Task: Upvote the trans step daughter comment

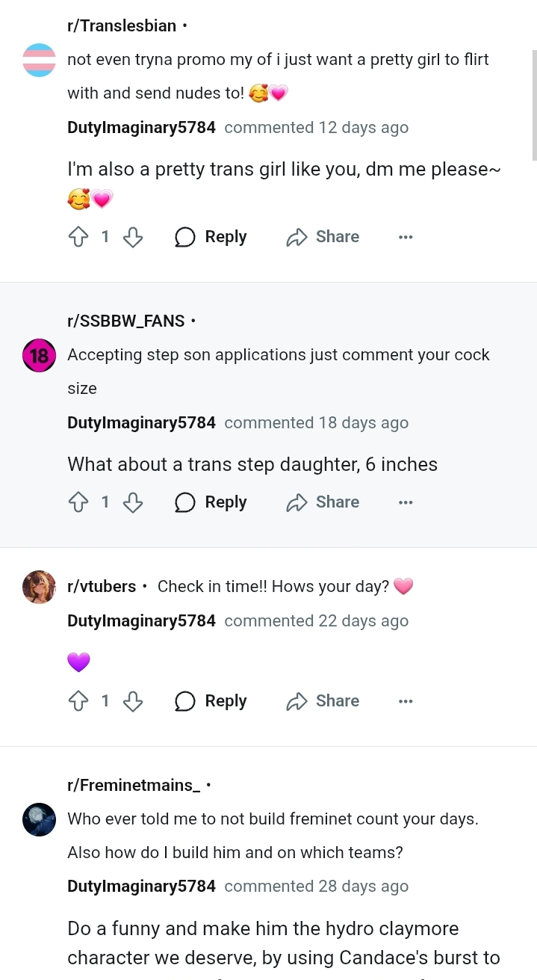Action: pos(78,502)
